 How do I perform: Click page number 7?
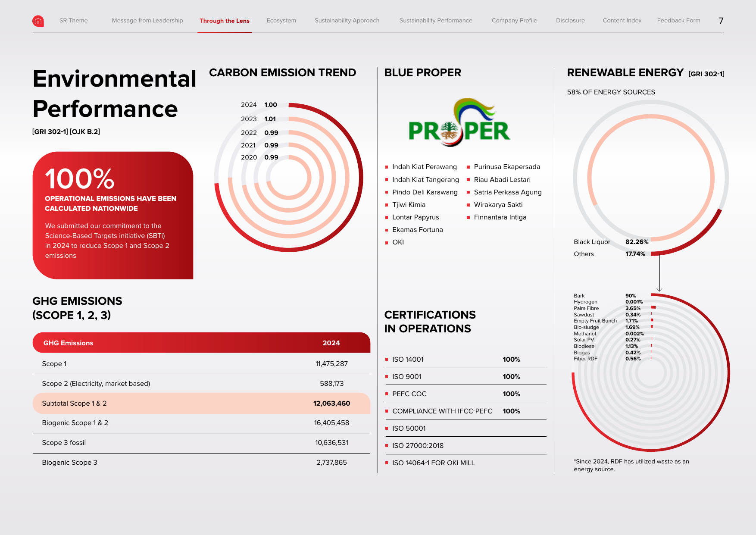(721, 21)
